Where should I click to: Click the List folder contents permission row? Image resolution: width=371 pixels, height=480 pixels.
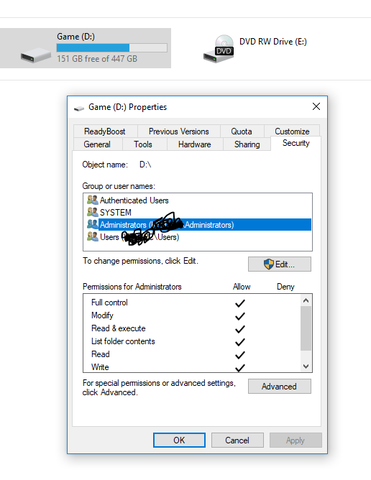point(192,341)
